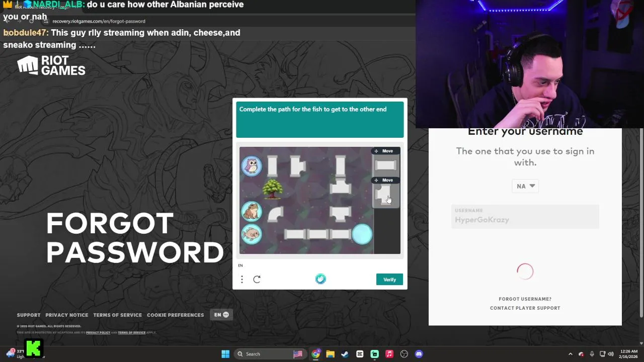The width and height of the screenshot is (644, 362).
Task: Open Steam from the taskbar
Action: point(345,354)
